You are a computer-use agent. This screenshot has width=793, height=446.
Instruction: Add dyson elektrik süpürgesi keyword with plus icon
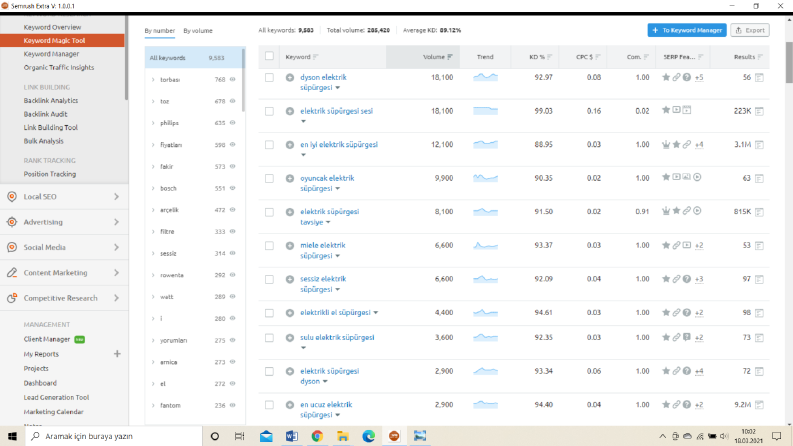290,77
